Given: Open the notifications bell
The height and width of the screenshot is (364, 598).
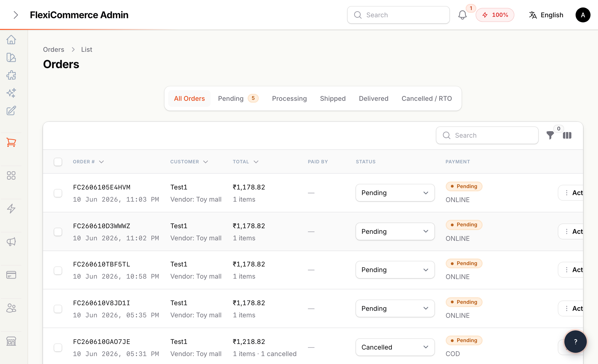Looking at the screenshot, I should tap(462, 15).
